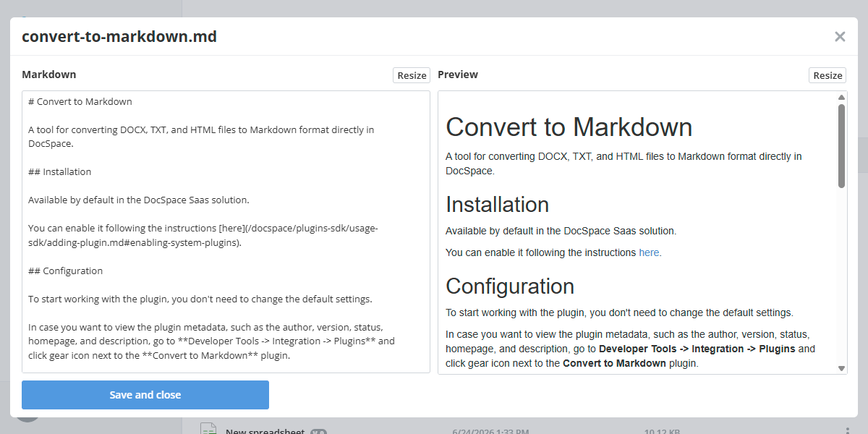
Task: Click the '## Installation' source line
Action: [x=60, y=172]
